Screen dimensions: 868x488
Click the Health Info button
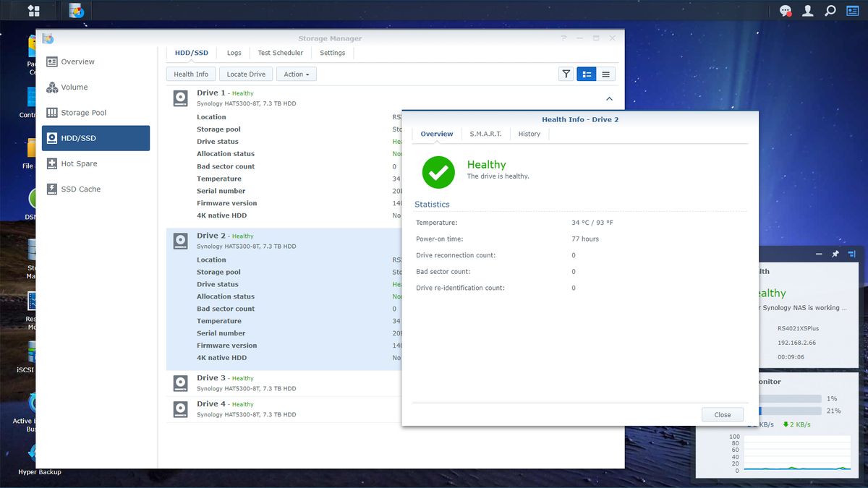[x=190, y=73]
